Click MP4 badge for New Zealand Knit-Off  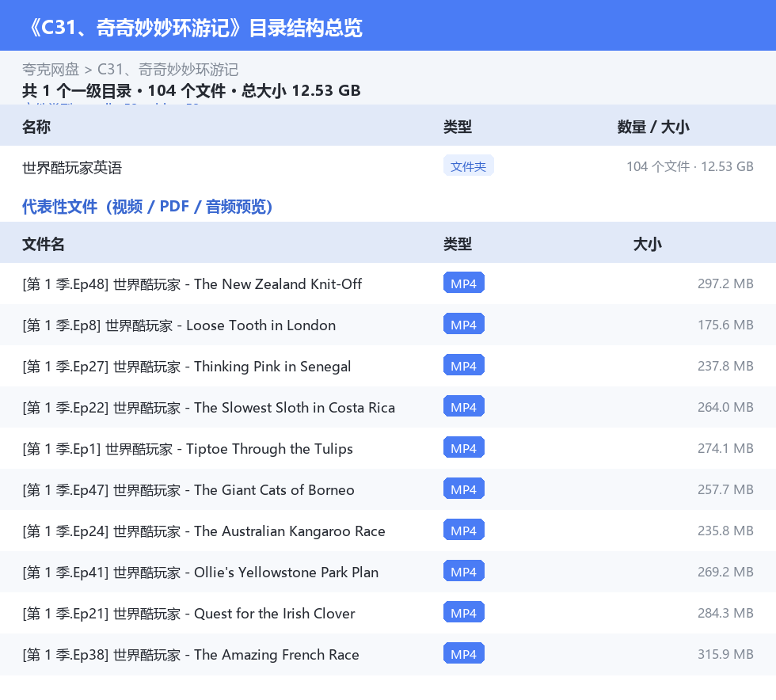(464, 283)
